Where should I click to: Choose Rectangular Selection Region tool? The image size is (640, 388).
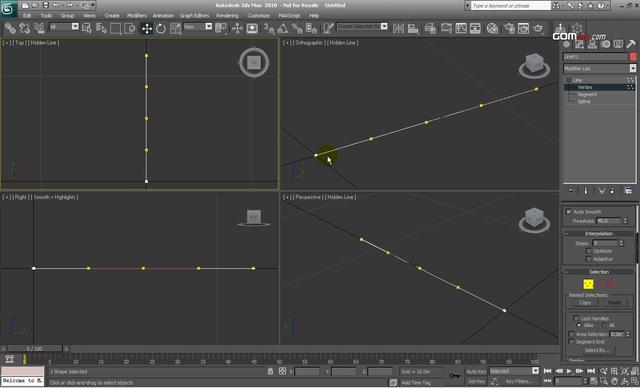click(116, 28)
